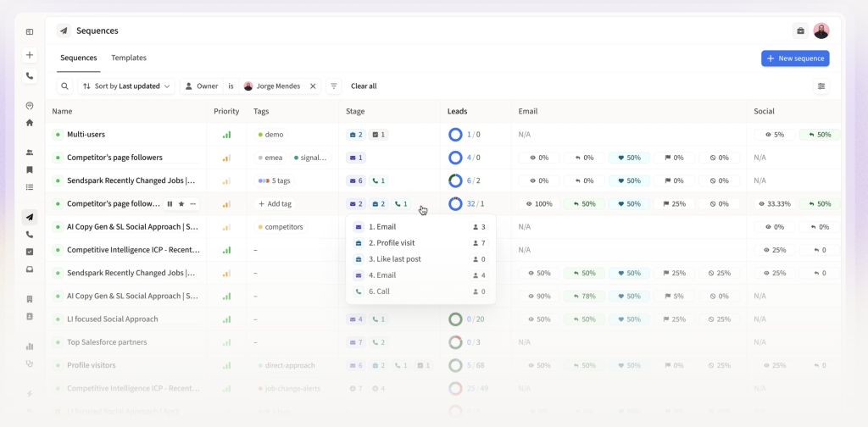Image resolution: width=868 pixels, height=427 pixels.
Task: Click the search magnifier icon
Action: (x=65, y=86)
